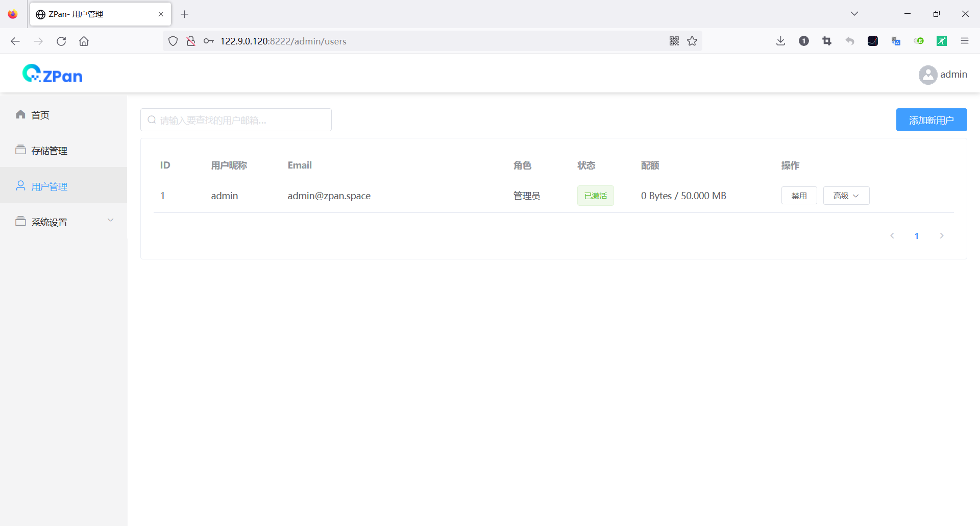Click the 配额 column header

point(650,165)
